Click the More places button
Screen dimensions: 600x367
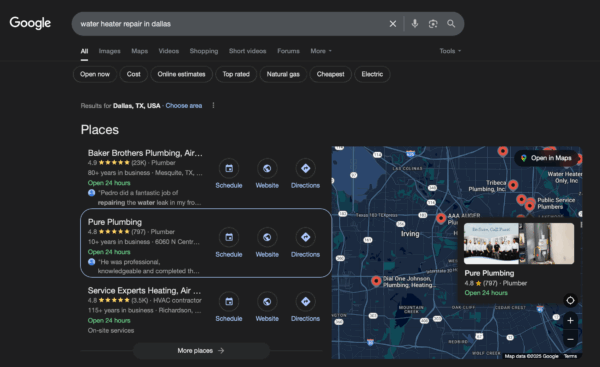[x=201, y=351]
